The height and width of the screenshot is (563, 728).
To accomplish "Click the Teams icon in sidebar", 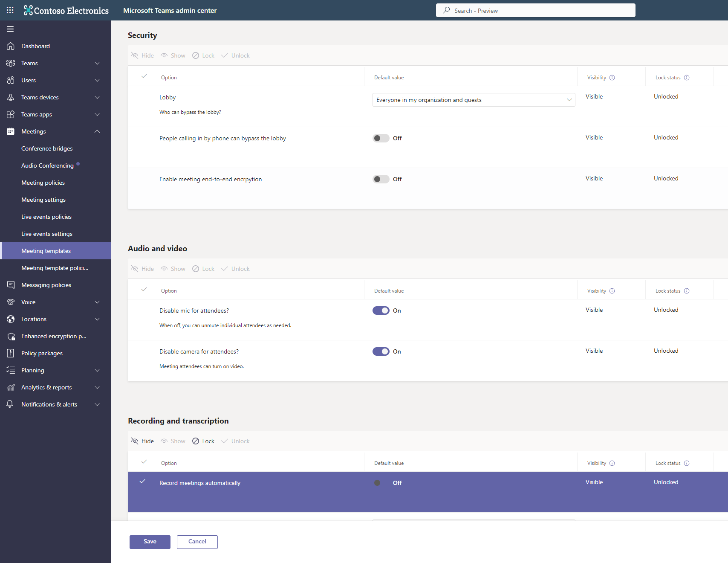I will click(x=11, y=63).
